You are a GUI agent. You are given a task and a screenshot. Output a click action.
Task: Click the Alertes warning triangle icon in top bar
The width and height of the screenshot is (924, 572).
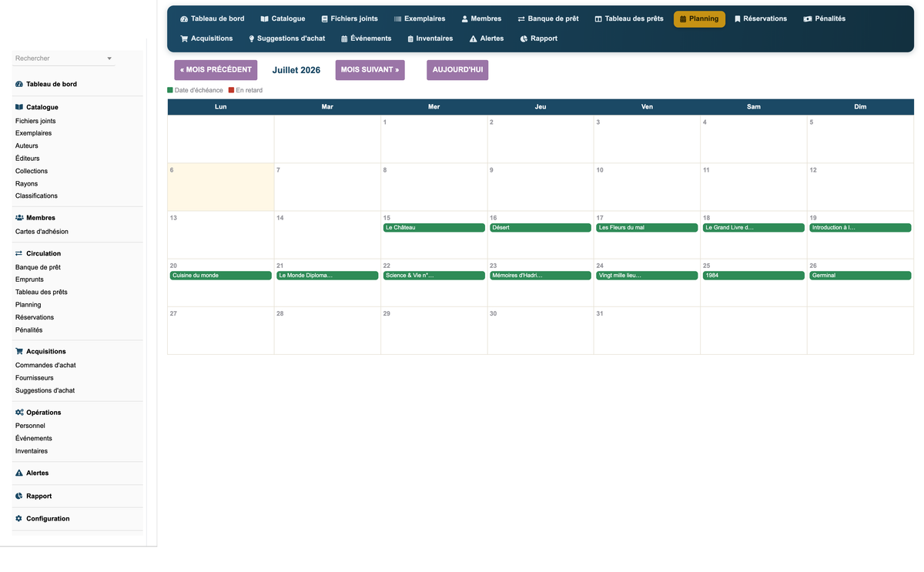coord(474,38)
